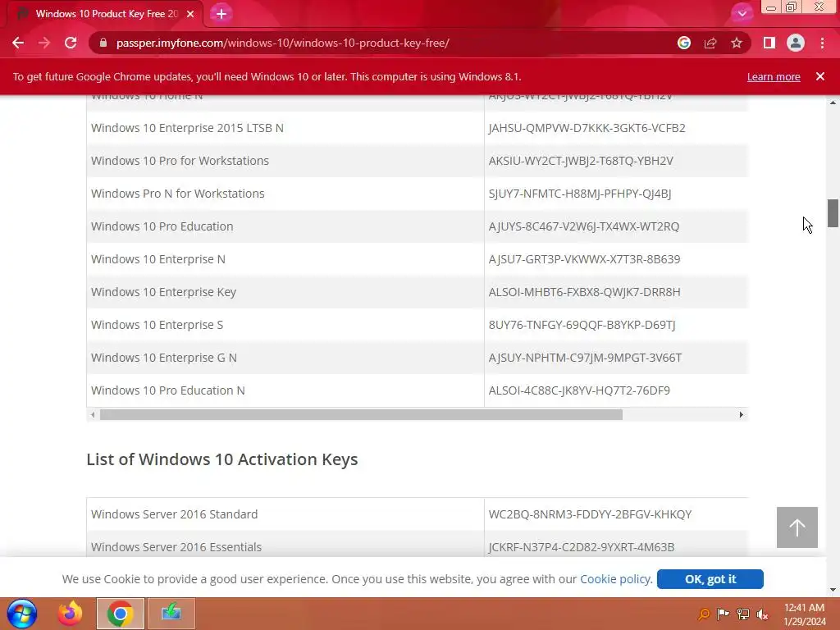Select the Windows 10 Enterprise Key cell
The image size is (840, 630).
pos(285,292)
